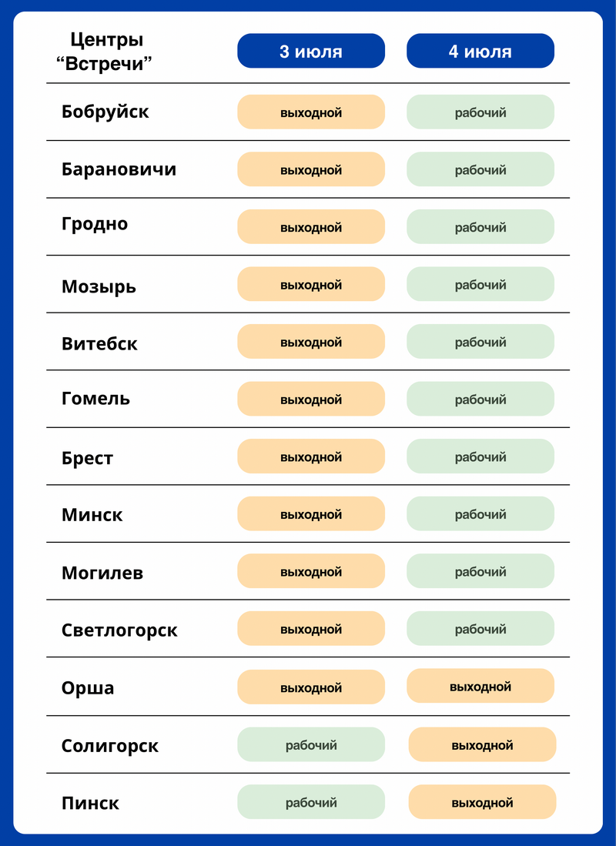Image resolution: width=616 pixels, height=846 pixels.
Task: Select the Гродно row label
Action: coord(95,224)
